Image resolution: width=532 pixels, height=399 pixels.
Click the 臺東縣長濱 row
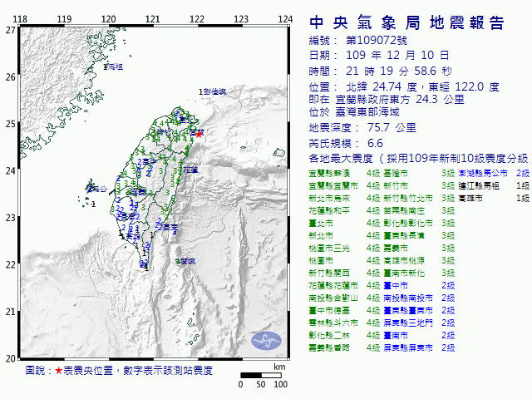pyautogui.click(x=419, y=236)
